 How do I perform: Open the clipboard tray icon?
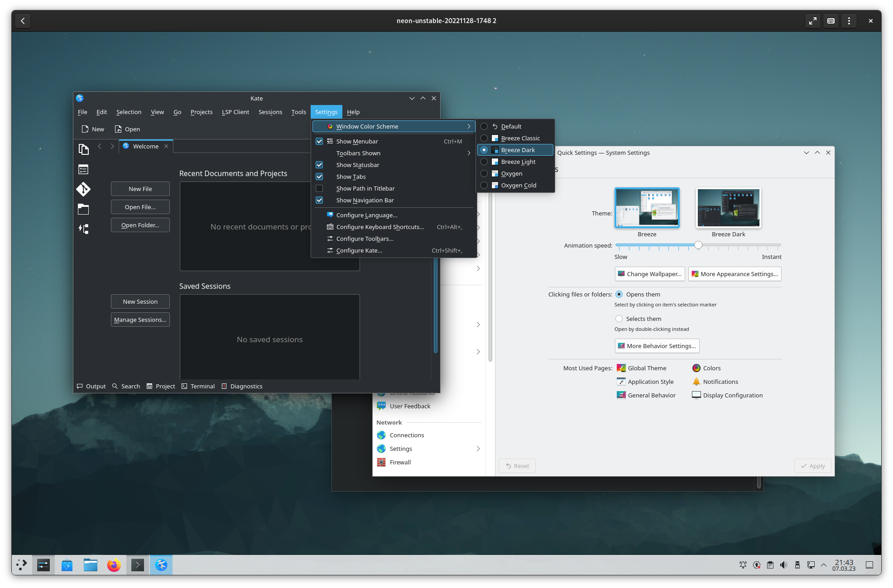click(x=770, y=565)
